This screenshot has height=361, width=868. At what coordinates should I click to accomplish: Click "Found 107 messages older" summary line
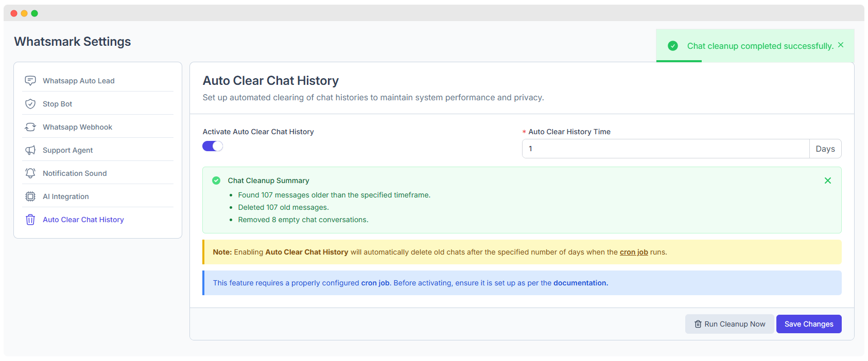[334, 195]
